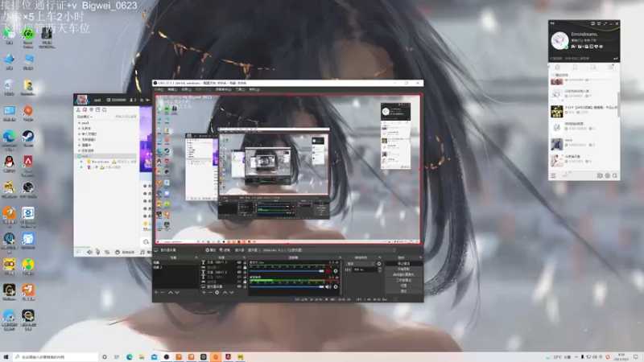Open first menu in OBS menu bar
Screen dimensions: 644x362
pyautogui.click(x=159, y=89)
